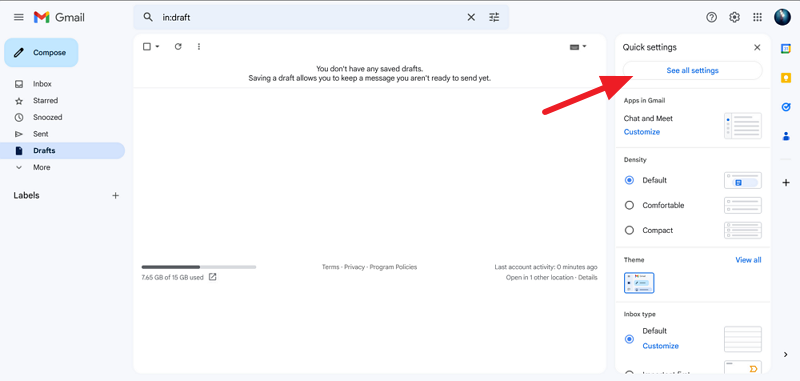Select the default theme thumbnail

click(x=639, y=283)
